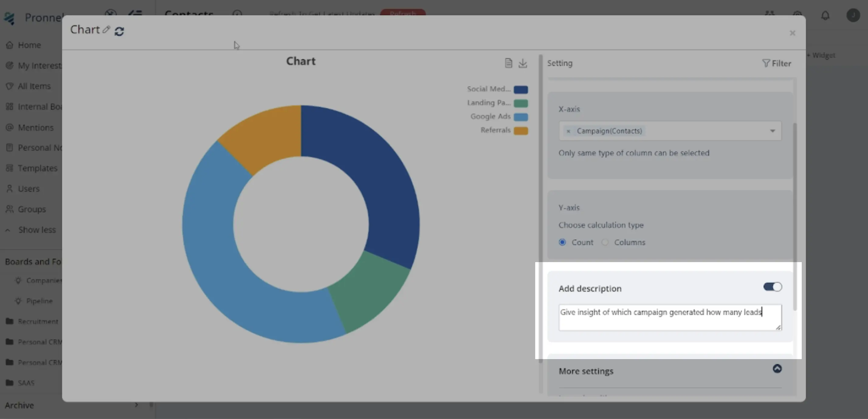The width and height of the screenshot is (868, 419).
Task: Select the Count calculation type
Action: (x=562, y=242)
